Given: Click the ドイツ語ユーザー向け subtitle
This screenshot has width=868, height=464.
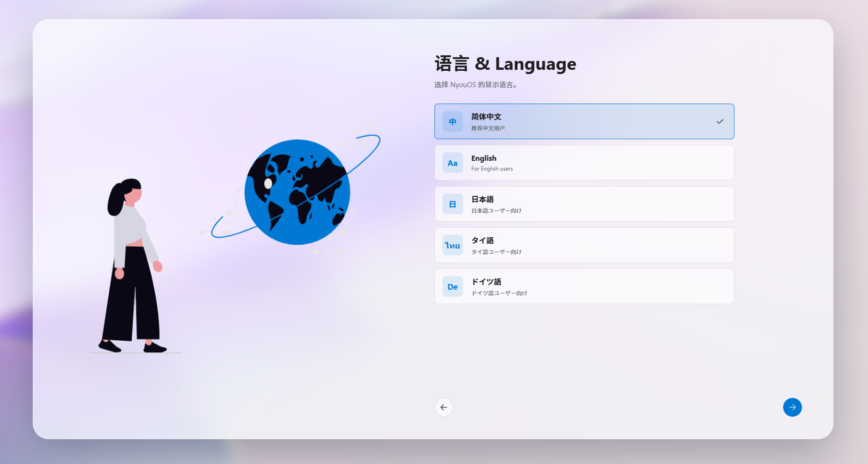Looking at the screenshot, I should (x=499, y=293).
